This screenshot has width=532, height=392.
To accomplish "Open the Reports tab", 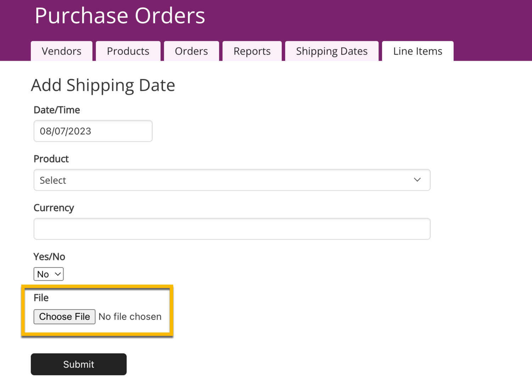I will coord(252,51).
